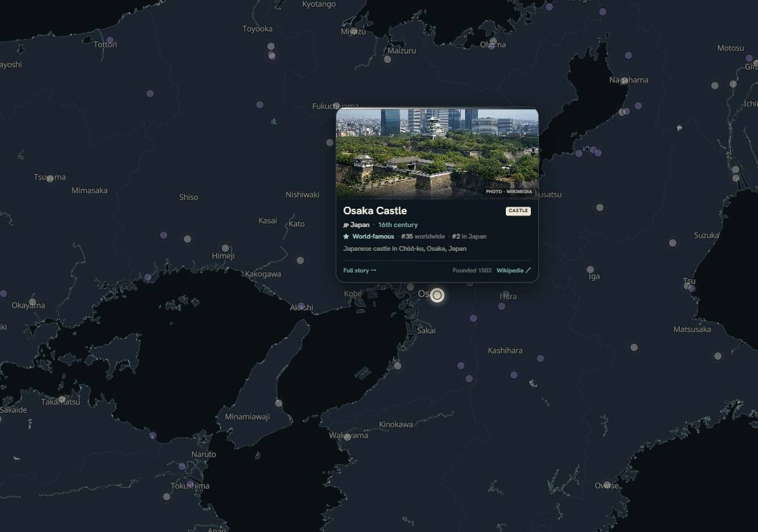Click the '#35 worldwide' ranking text
This screenshot has height=532, width=758.
[x=423, y=237]
